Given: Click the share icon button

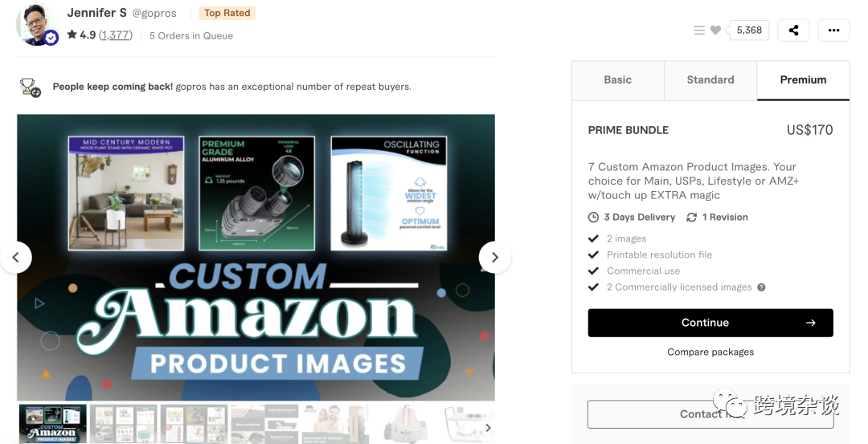Looking at the screenshot, I should point(793,31).
